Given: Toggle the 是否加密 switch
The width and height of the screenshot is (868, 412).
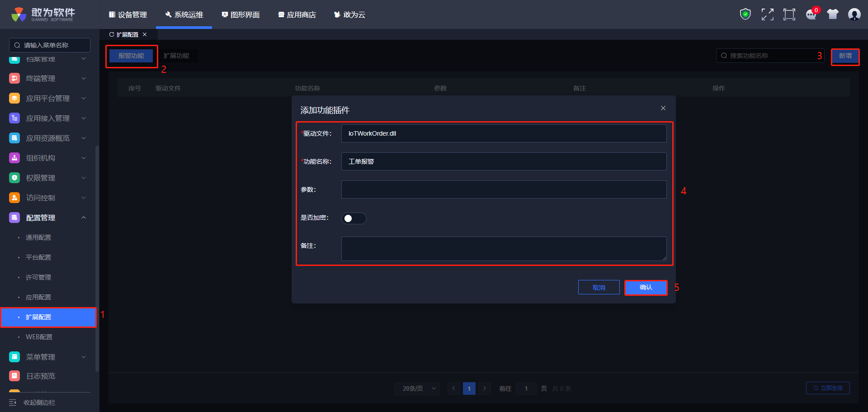Looking at the screenshot, I should click(x=354, y=218).
